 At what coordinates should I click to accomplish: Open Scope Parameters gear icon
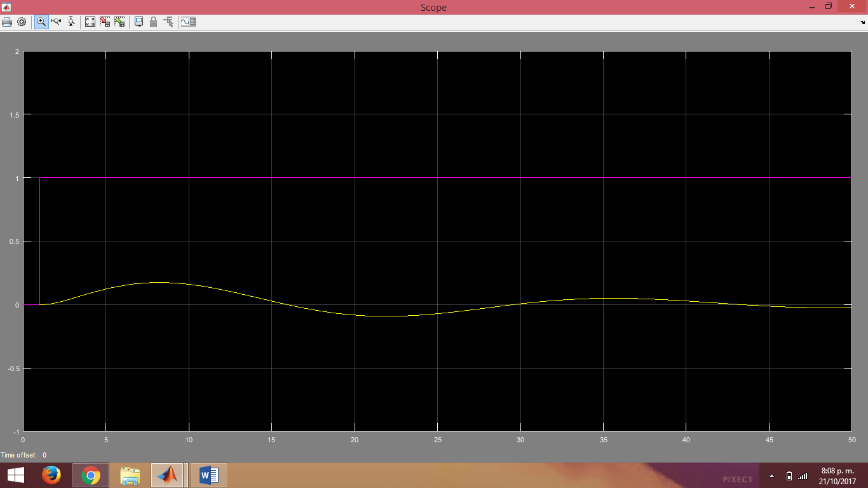(22, 22)
